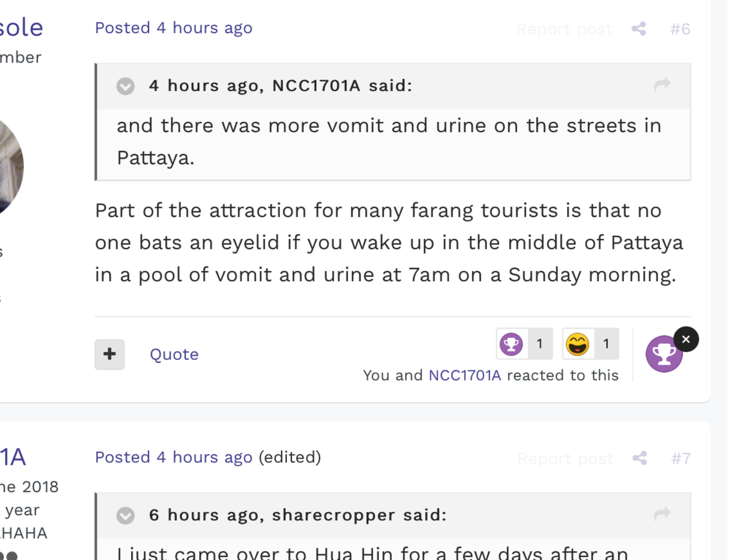Click the purple trophy reaction button
Image resolution: width=747 pixels, height=560 pixels.
click(664, 354)
